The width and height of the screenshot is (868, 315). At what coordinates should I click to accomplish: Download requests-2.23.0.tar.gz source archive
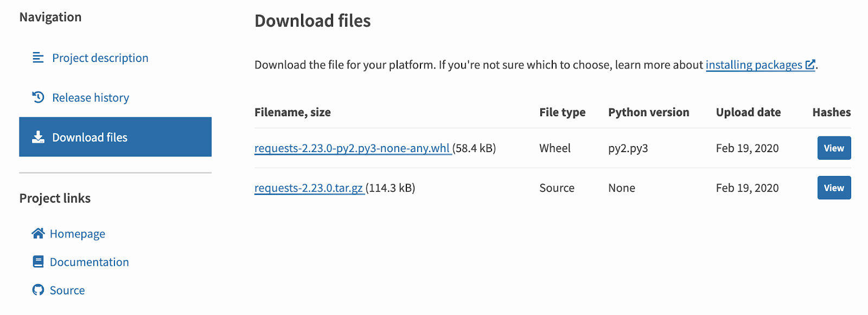coord(309,188)
